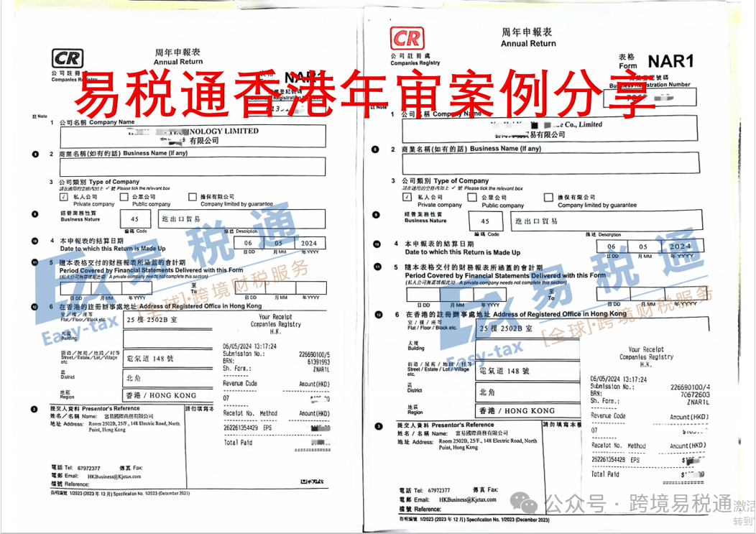The height and width of the screenshot is (534, 756).
Task: Click Business Nature code 45 on left form
Action: [x=137, y=219]
